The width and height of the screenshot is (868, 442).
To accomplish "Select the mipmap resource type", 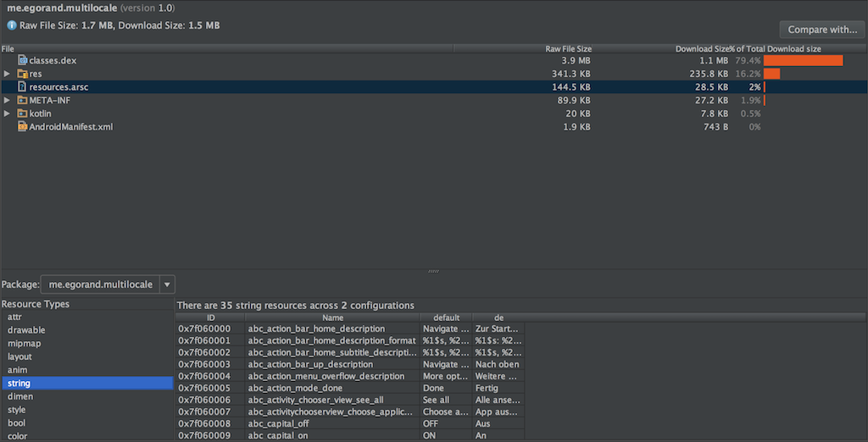I will click(x=25, y=344).
